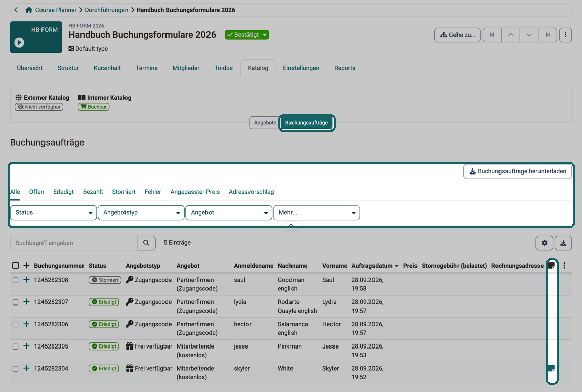This screenshot has height=392, width=582.
Task: Open the Einstellungen tab
Action: coord(301,68)
